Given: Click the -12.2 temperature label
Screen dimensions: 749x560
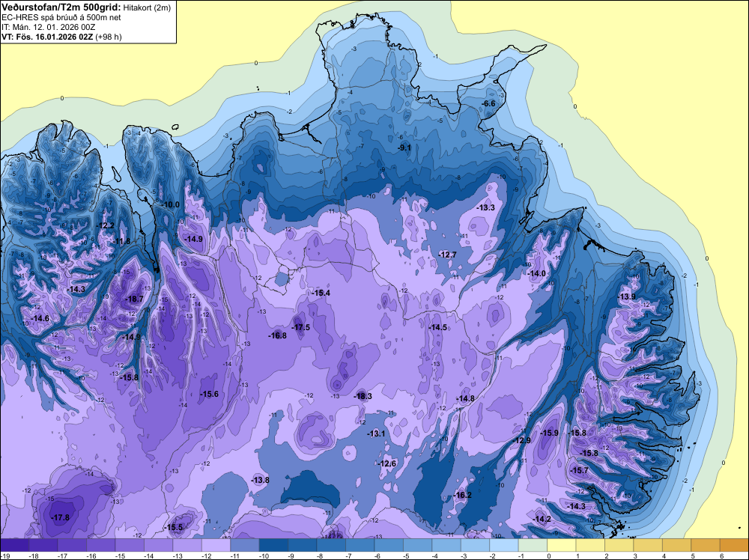Looking at the screenshot, I should (106, 225).
